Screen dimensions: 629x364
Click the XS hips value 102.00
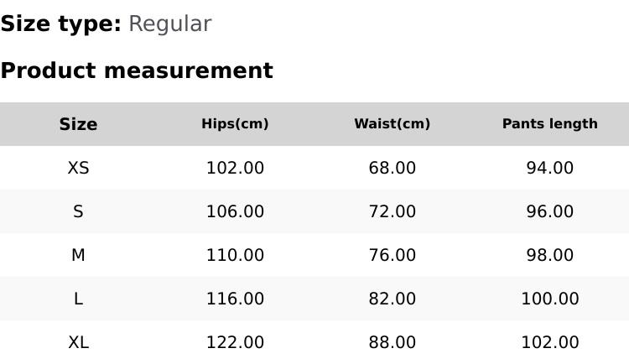[235, 169]
